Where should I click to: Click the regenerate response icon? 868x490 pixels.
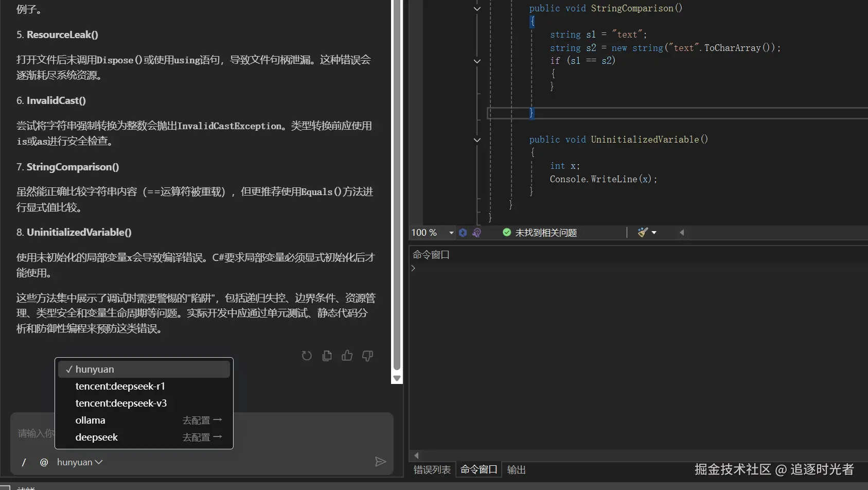307,356
